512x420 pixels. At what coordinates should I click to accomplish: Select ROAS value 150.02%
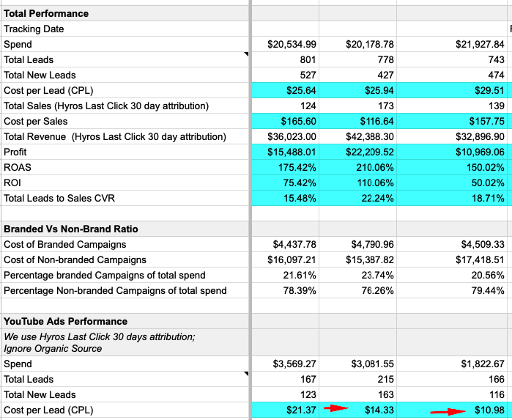coord(452,167)
